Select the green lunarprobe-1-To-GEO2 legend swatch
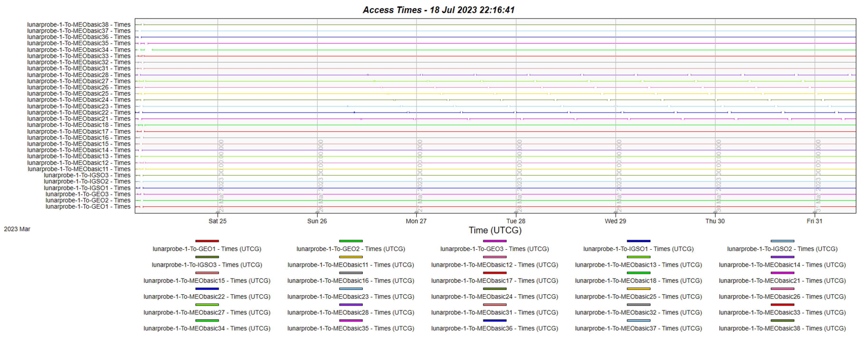868x338 pixels. (351, 241)
